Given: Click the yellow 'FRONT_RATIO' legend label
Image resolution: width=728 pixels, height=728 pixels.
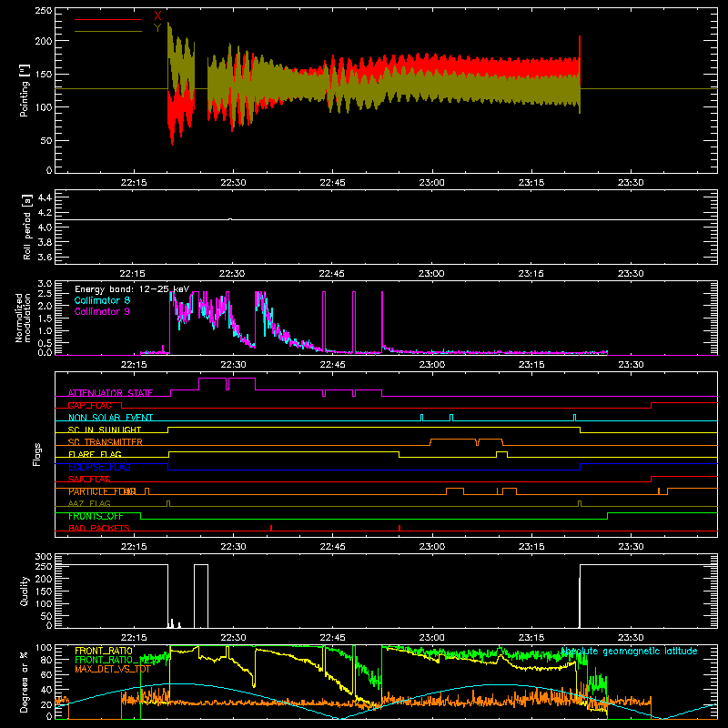Looking at the screenshot, I should coord(104,651).
